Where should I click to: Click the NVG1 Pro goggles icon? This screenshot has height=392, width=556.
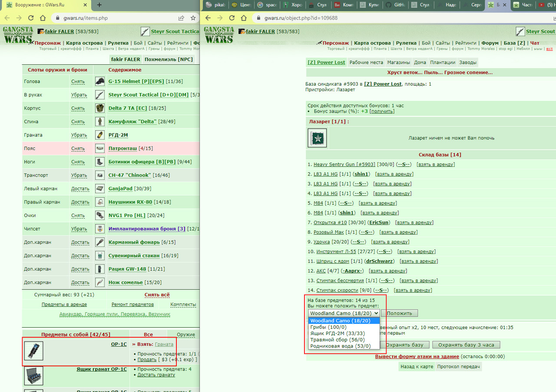click(100, 216)
